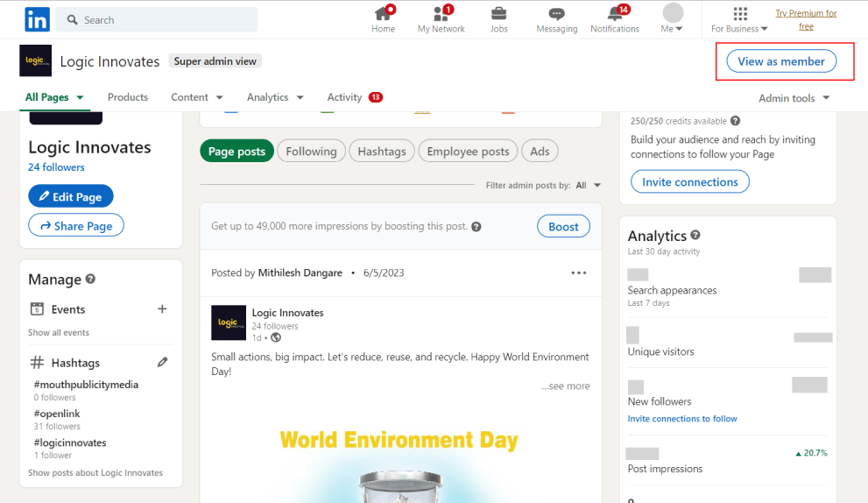Expand the Analytics menu
868x503 pixels.
(275, 97)
